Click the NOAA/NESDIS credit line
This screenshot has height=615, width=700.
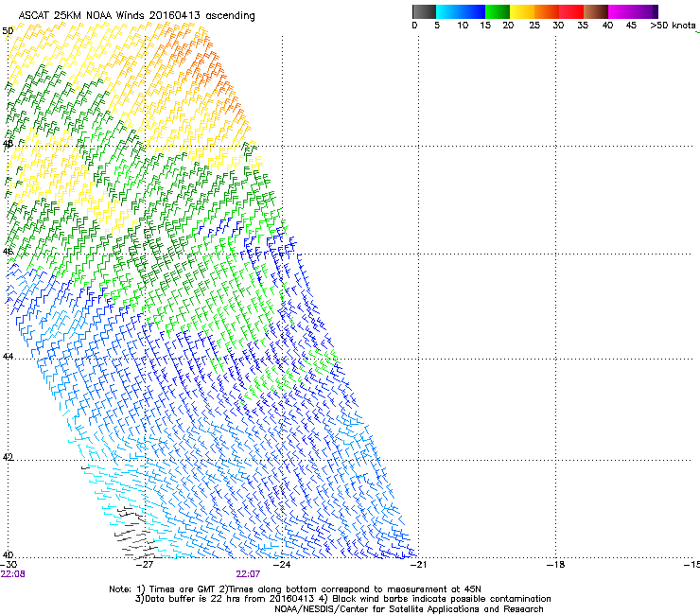pos(409,609)
